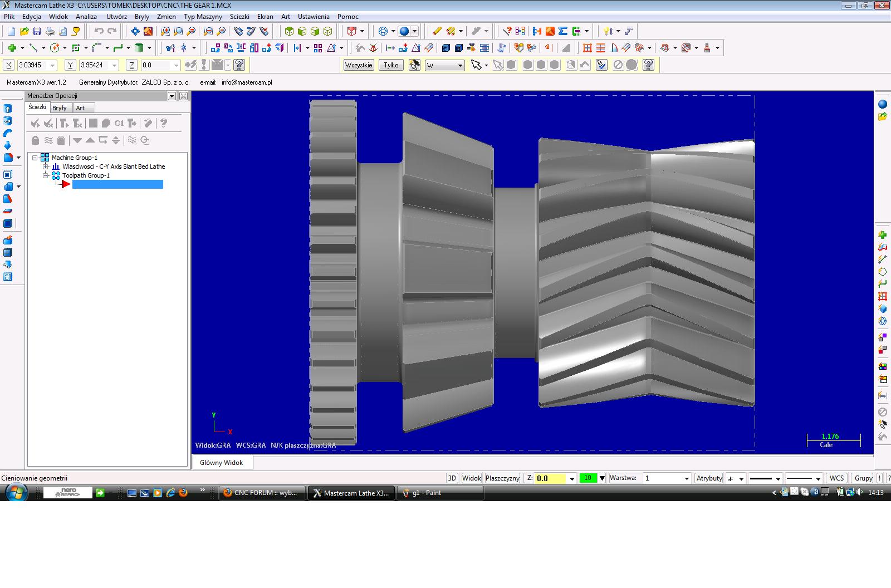Collapse the Toolpath Group-1 node
The width and height of the screenshot is (891, 588).
[46, 175]
